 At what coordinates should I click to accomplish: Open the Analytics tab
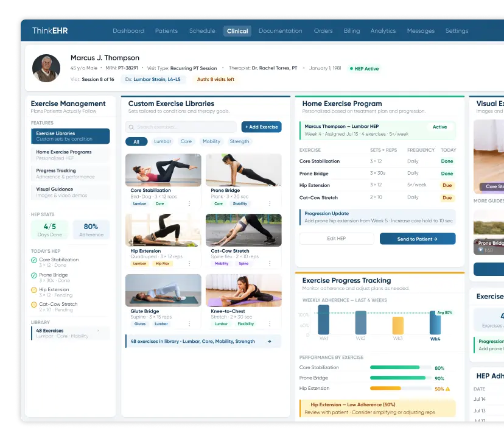click(x=383, y=31)
